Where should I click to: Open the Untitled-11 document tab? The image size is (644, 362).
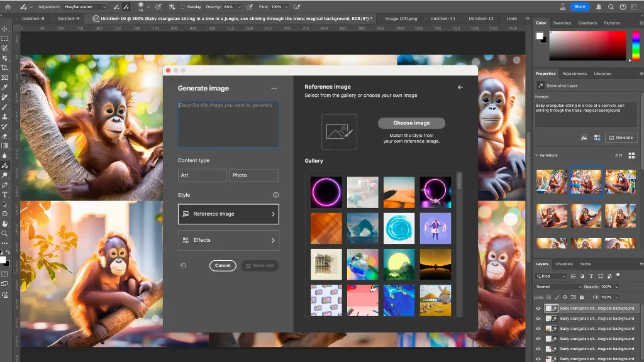pyautogui.click(x=443, y=19)
